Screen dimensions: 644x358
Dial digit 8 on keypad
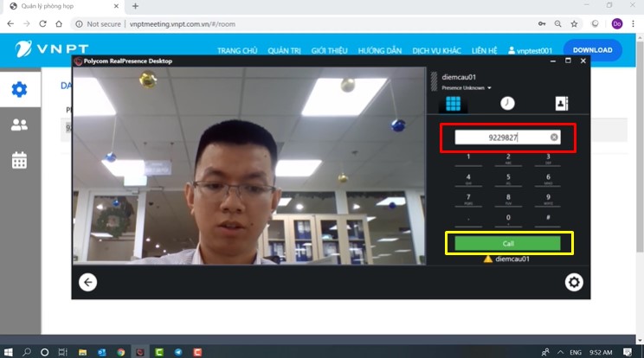pyautogui.click(x=508, y=199)
